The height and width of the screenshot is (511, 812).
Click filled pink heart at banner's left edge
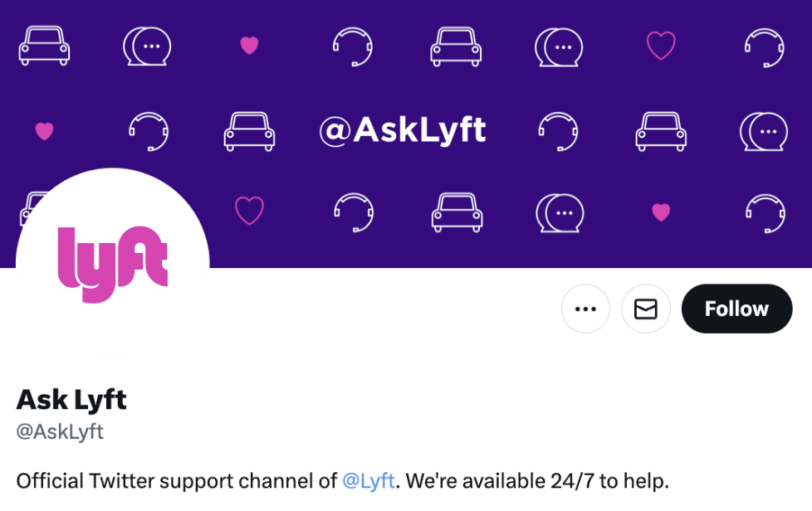[x=45, y=131]
